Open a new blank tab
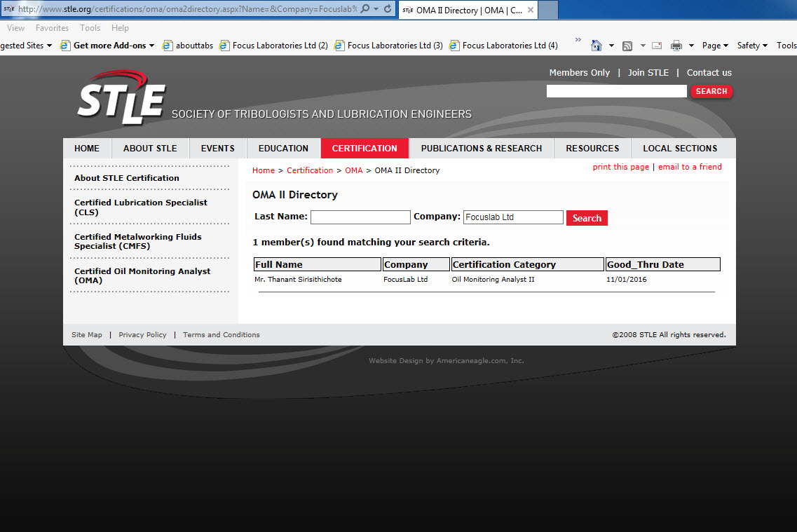 (x=548, y=10)
